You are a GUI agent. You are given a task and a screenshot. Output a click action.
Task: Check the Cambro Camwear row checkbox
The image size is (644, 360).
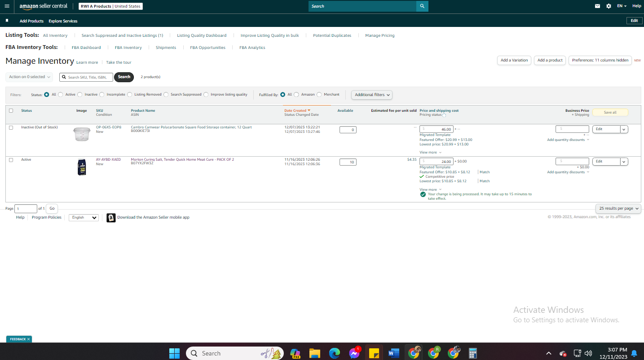[x=11, y=127]
